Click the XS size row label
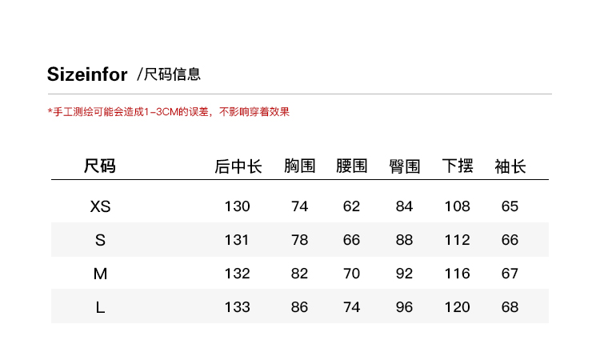600x364 pixels. pos(100,206)
